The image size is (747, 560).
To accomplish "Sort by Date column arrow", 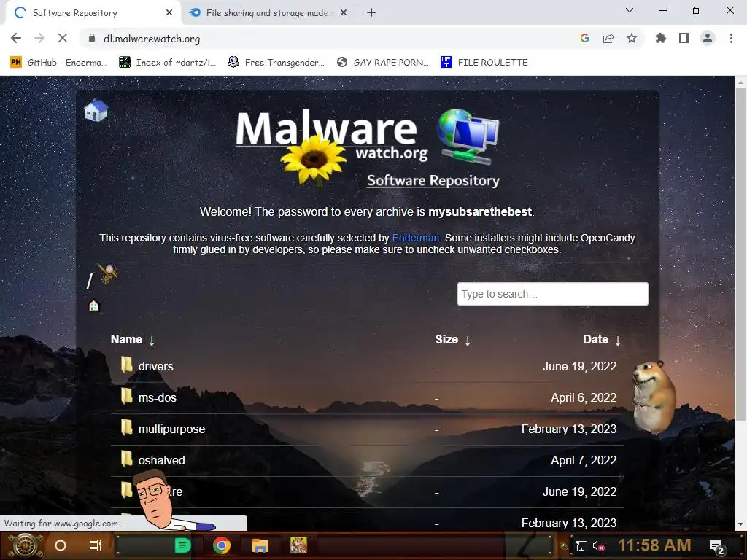I will click(x=617, y=340).
